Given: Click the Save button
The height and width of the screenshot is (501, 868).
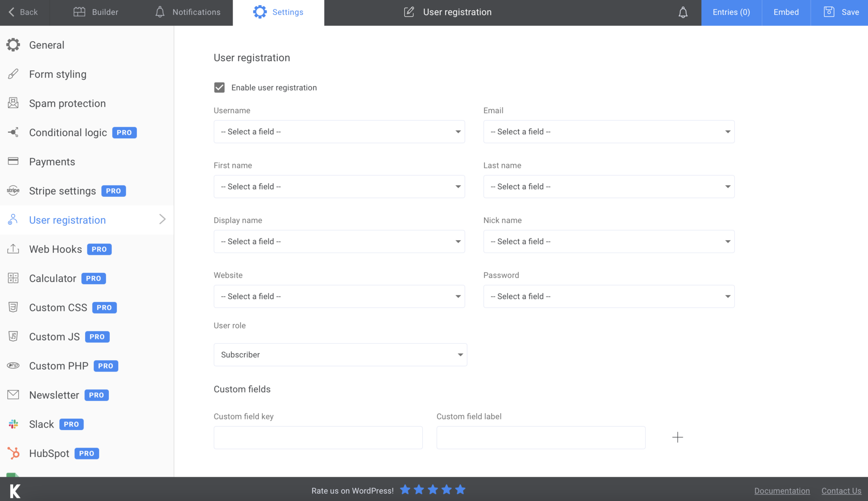Looking at the screenshot, I should point(841,12).
